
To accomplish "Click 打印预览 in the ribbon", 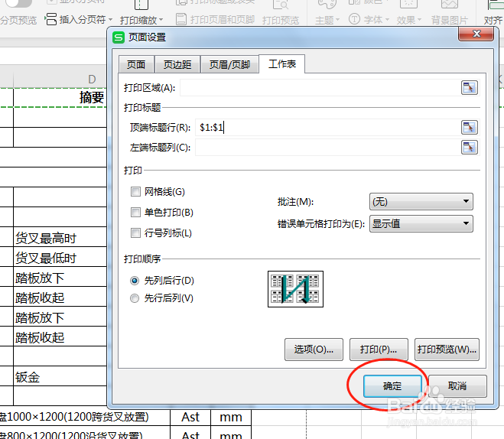I will tap(281, 20).
